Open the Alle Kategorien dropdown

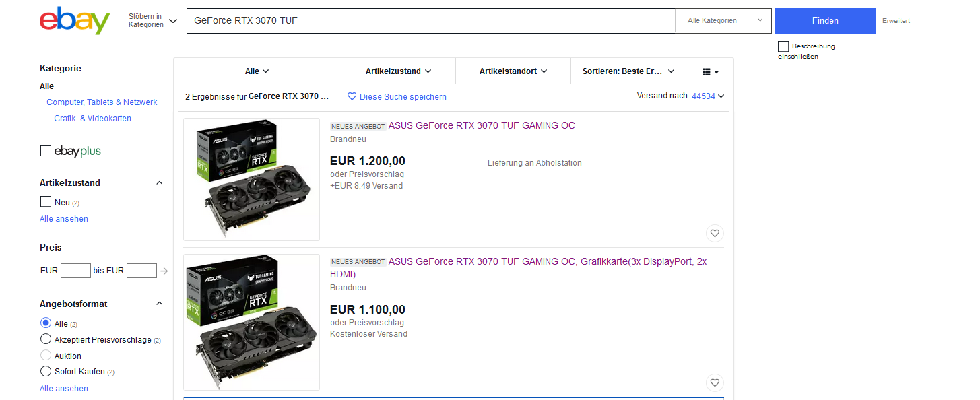(724, 21)
